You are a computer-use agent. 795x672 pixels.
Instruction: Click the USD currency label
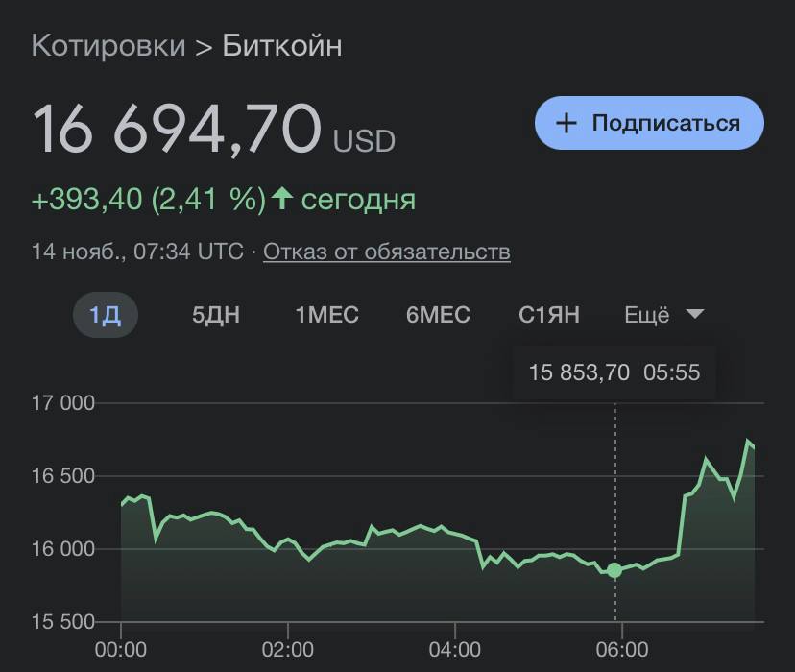coord(364,142)
